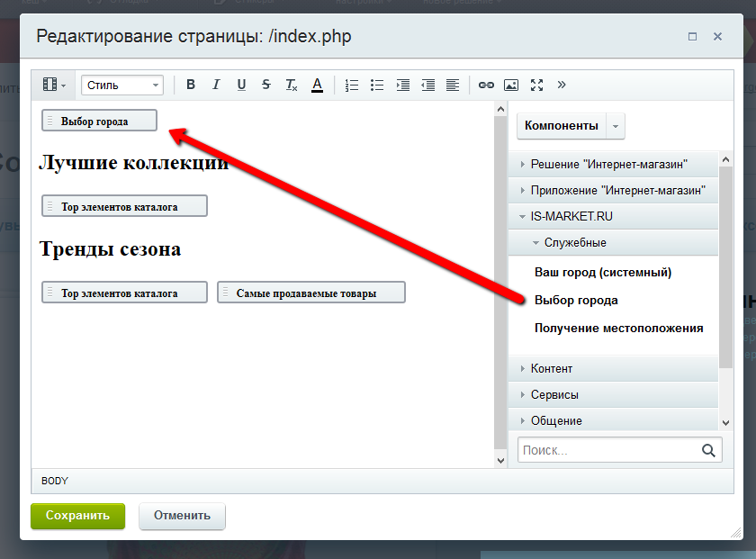Switch the editor to fullscreen mode
This screenshot has height=559, width=756.
[x=536, y=85]
